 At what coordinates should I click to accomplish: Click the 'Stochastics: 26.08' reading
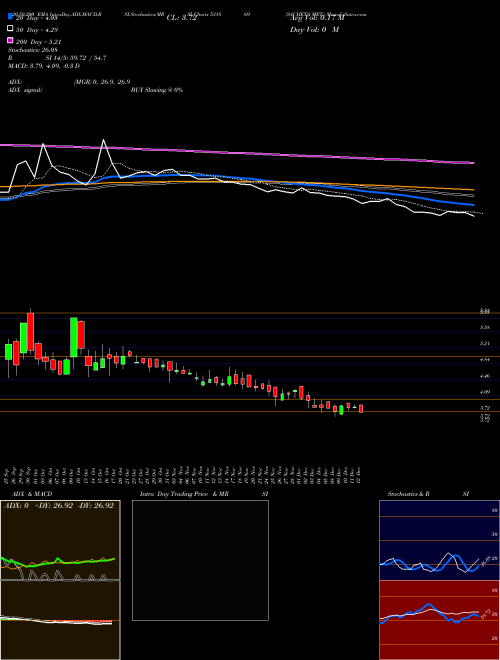tap(32, 50)
